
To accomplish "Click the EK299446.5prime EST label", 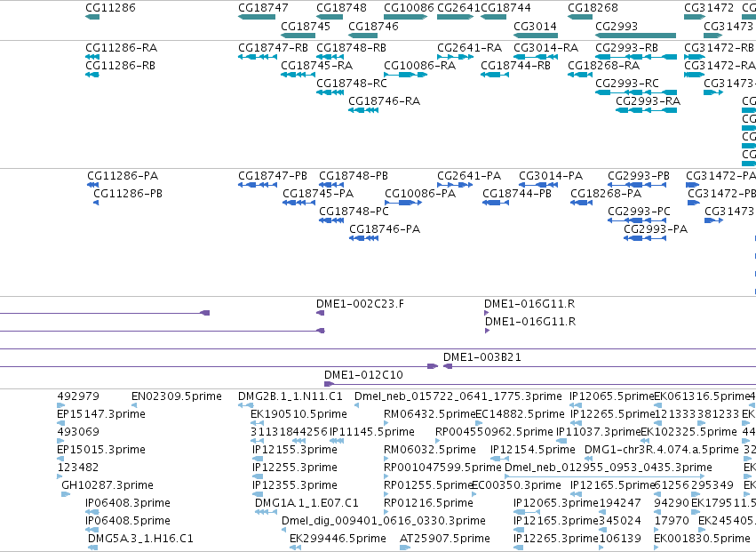I will point(338,539).
